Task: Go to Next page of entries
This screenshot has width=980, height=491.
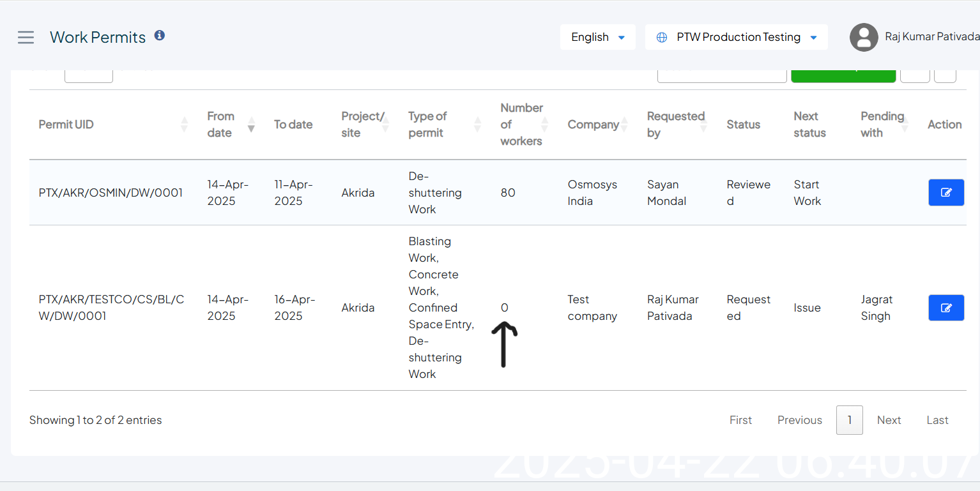Action: (x=889, y=420)
